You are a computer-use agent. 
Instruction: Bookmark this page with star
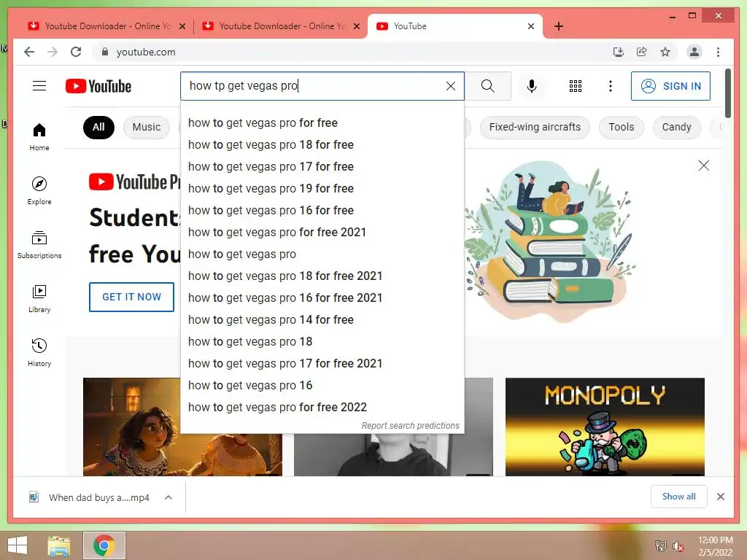pos(665,52)
